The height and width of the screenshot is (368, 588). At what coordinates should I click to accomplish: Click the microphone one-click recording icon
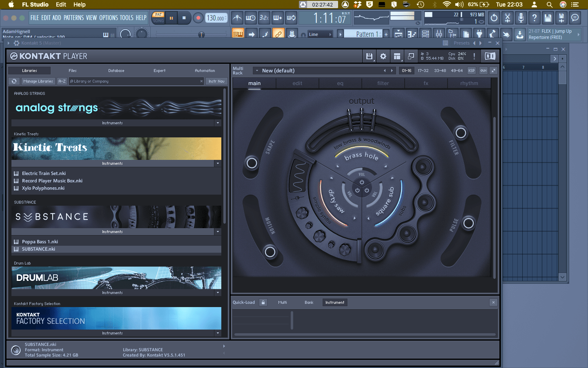click(521, 18)
